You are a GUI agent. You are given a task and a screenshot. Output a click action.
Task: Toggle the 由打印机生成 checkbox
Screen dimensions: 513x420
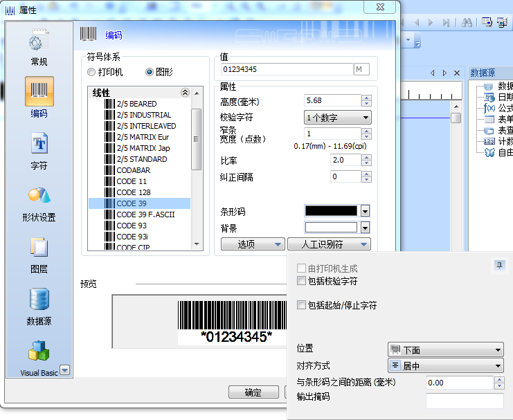301,268
